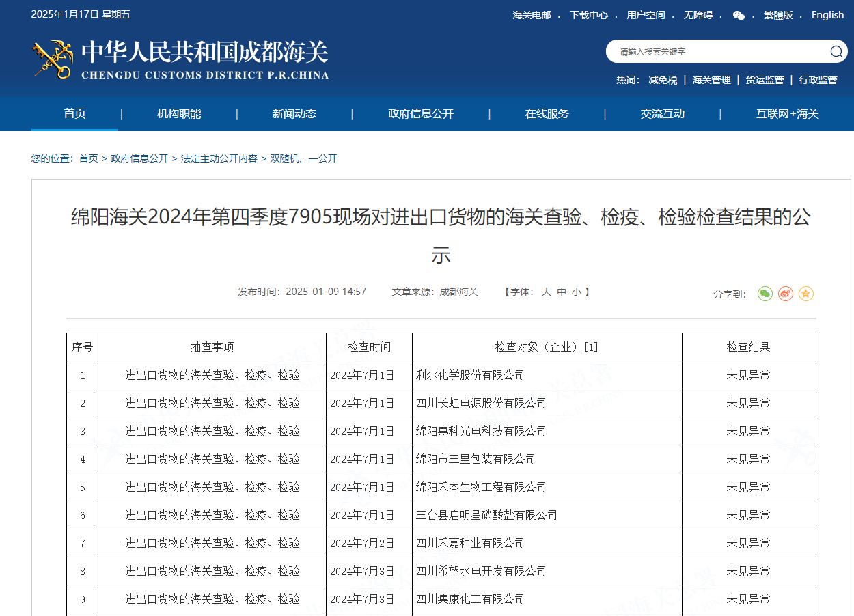Click into the search keyword input field
Screen dimensions: 854x616
click(x=717, y=52)
